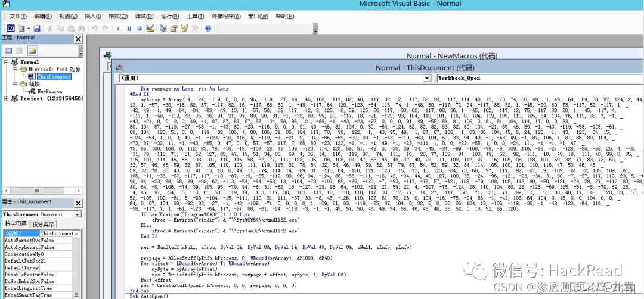The image size is (644, 299).
Task: Switch to the 按分类序 tab
Action: pyautogui.click(x=44, y=224)
